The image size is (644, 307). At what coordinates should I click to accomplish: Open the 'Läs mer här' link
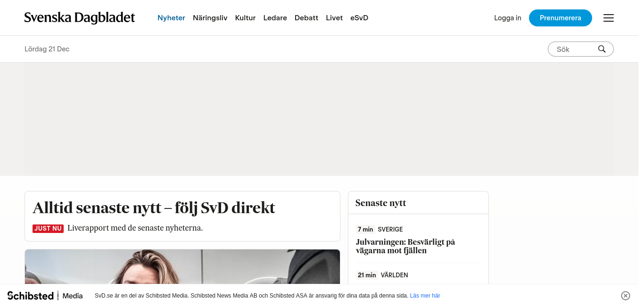coord(425,296)
